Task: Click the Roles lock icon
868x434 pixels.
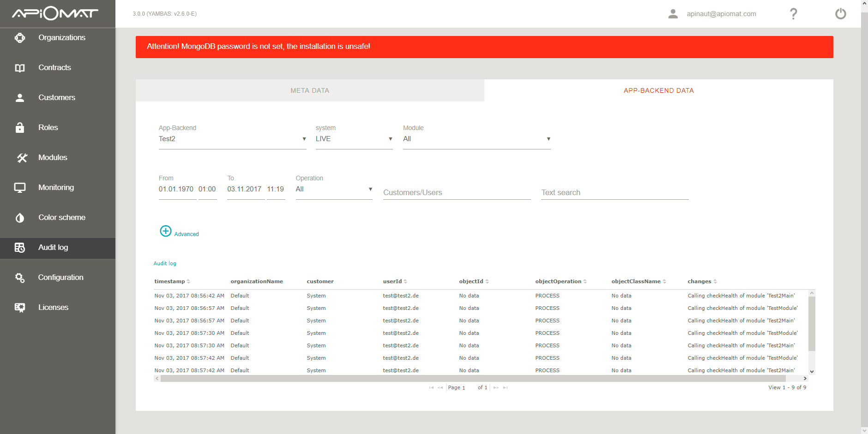Action: point(20,128)
